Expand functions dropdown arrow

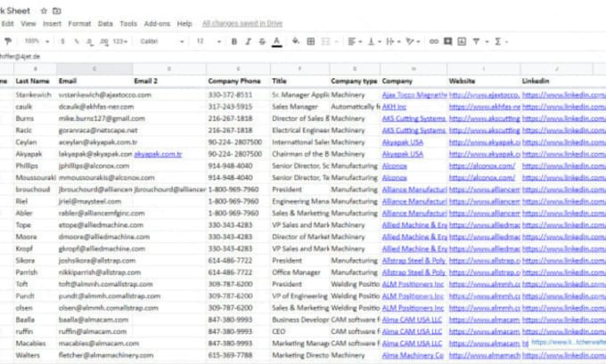(506, 42)
